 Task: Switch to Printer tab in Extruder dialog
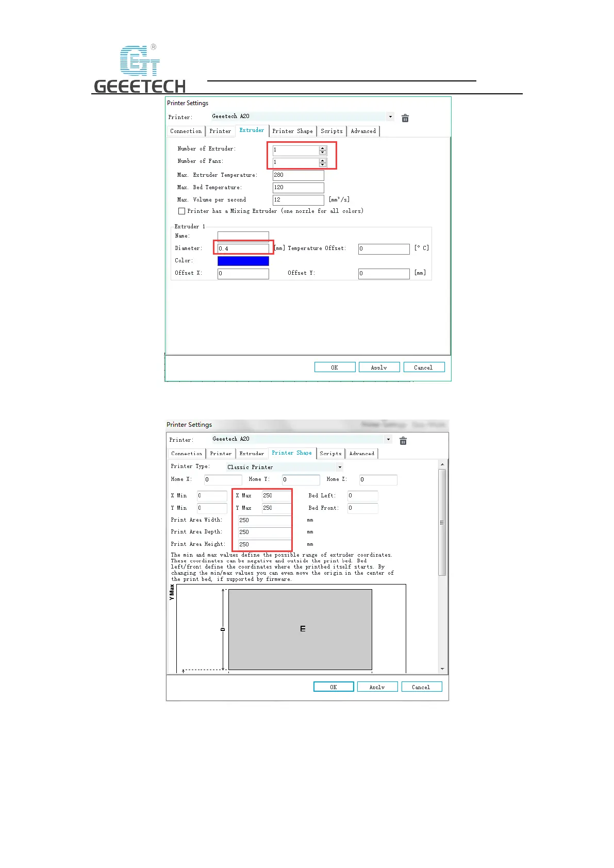coord(220,131)
